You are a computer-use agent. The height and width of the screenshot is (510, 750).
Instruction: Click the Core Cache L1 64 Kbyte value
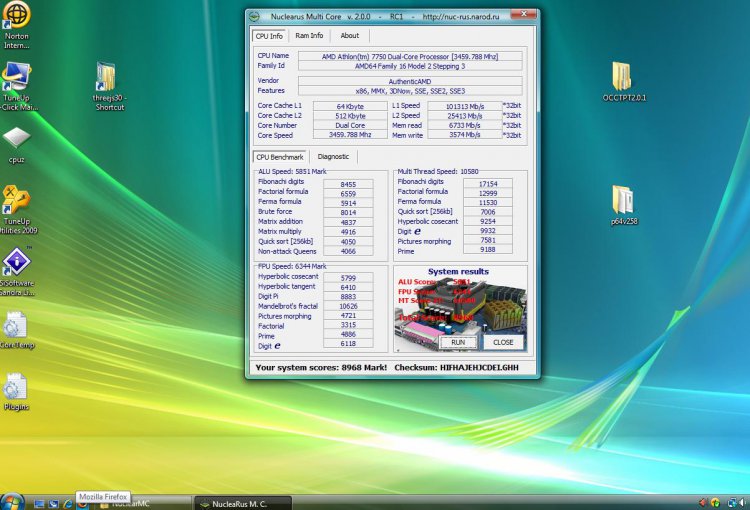pos(350,106)
